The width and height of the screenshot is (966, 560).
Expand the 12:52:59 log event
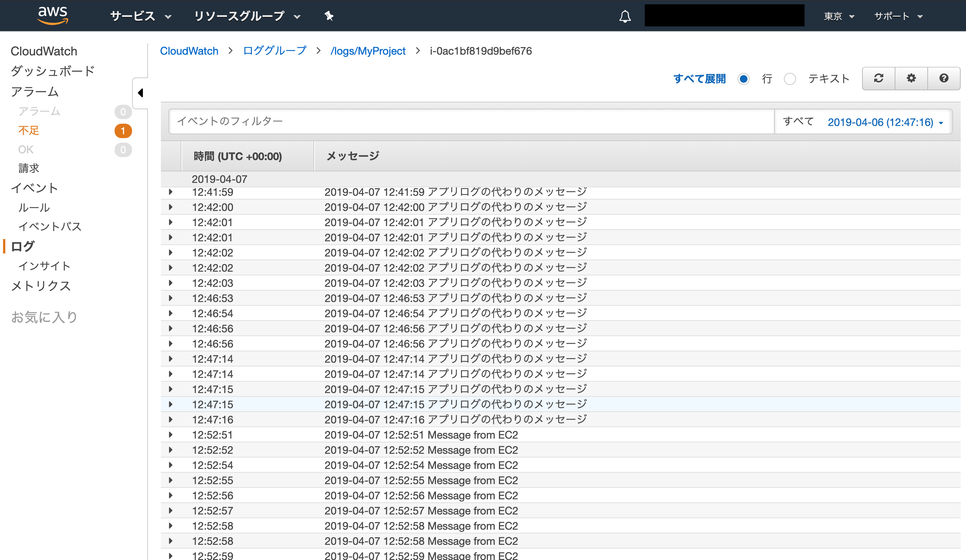[x=171, y=556]
